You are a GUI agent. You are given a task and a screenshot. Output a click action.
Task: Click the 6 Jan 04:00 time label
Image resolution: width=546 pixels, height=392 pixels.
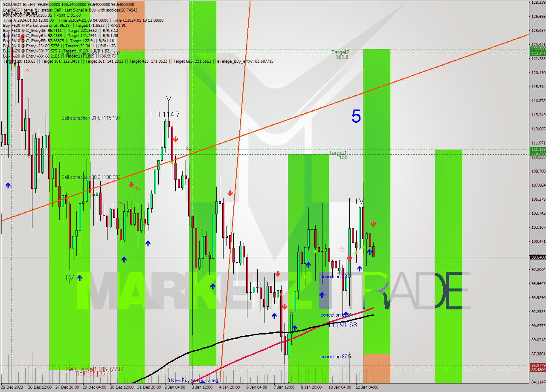pos(257,387)
